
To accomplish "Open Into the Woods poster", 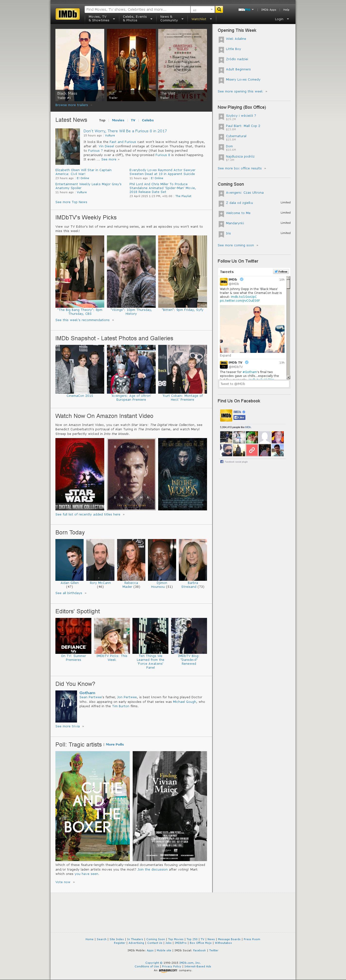I will [182, 474].
